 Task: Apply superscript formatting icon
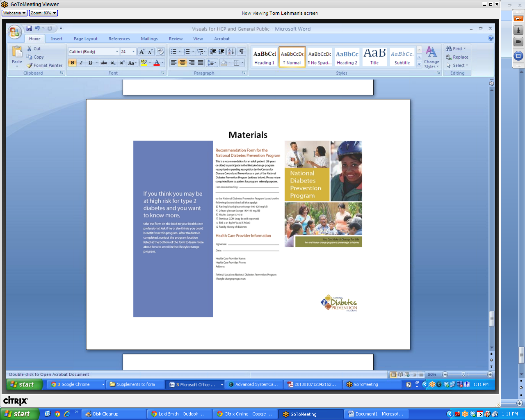point(122,63)
